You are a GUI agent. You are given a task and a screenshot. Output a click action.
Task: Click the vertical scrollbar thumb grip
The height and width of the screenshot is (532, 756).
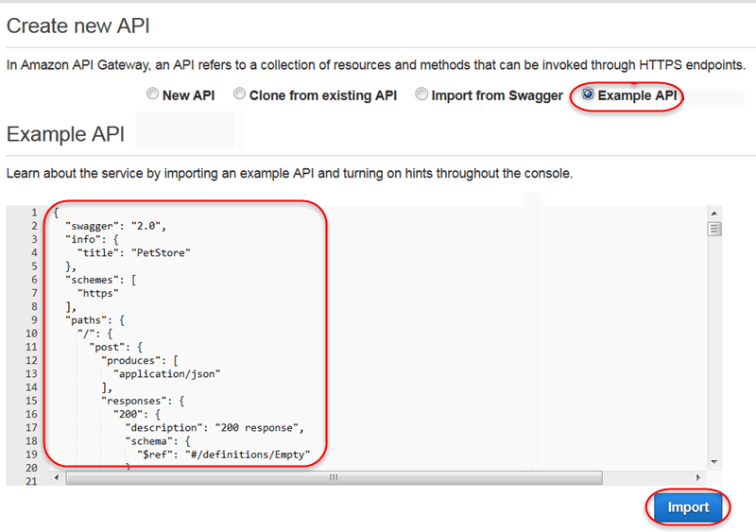[714, 229]
